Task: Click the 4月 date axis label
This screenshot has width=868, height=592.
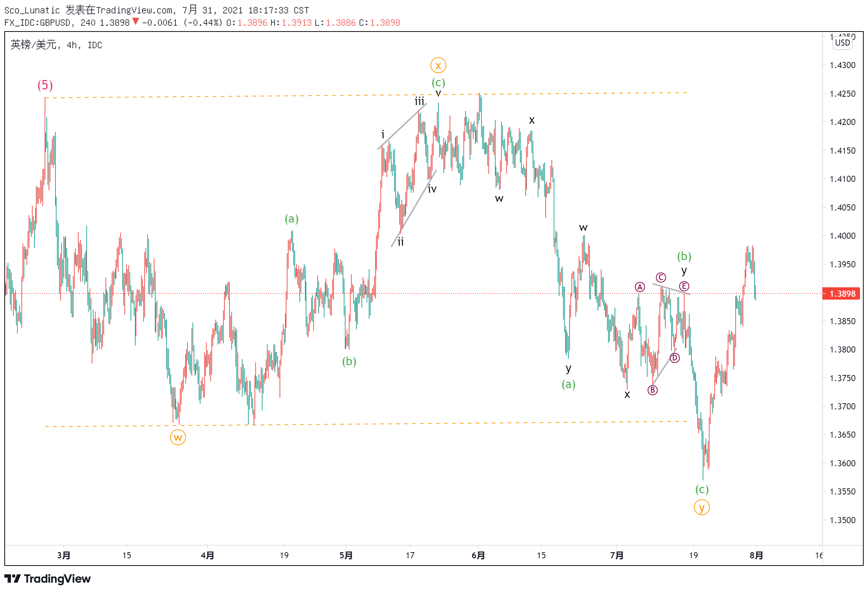Action: tap(207, 555)
